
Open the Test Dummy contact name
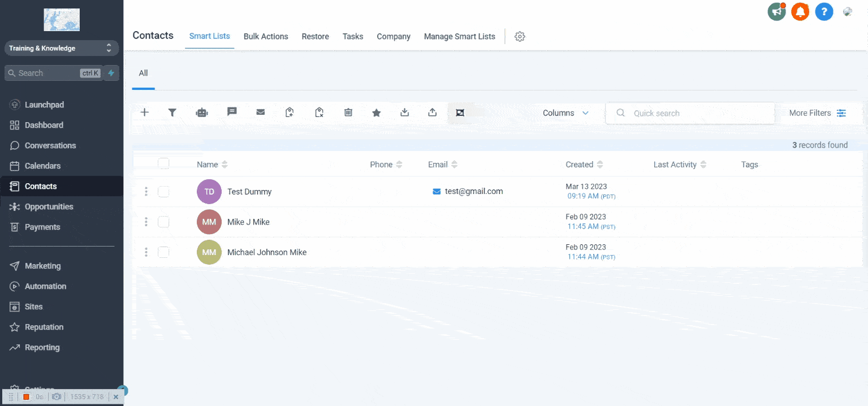(x=249, y=192)
